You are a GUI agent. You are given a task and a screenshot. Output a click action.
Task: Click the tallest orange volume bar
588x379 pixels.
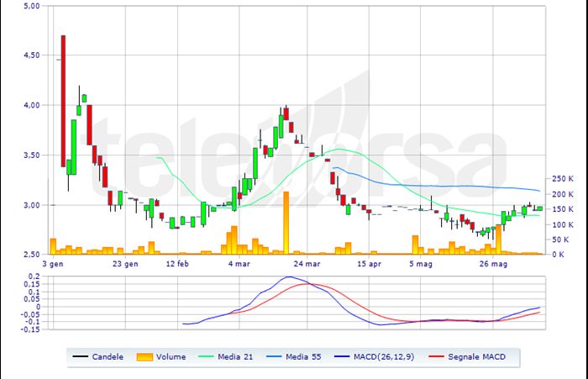286,223
